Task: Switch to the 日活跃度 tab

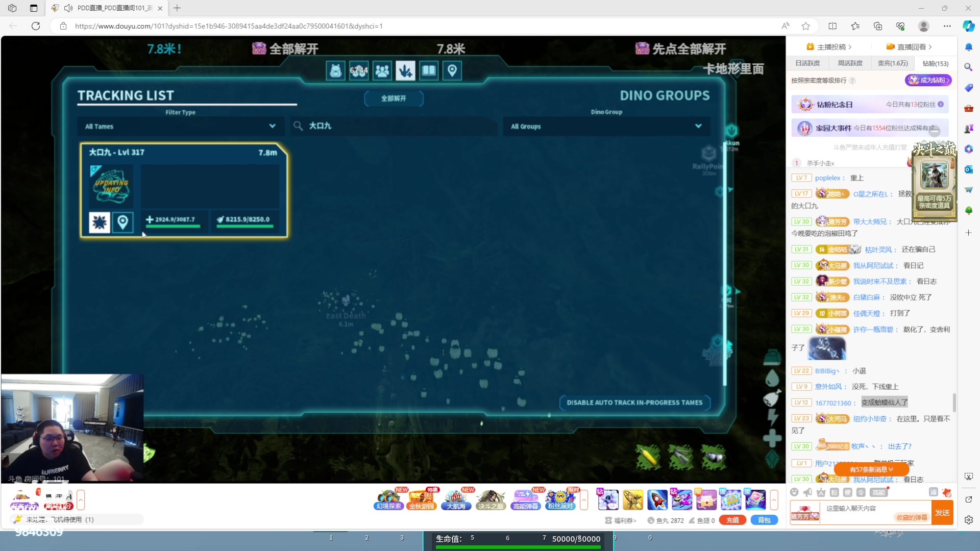Action: click(x=807, y=63)
